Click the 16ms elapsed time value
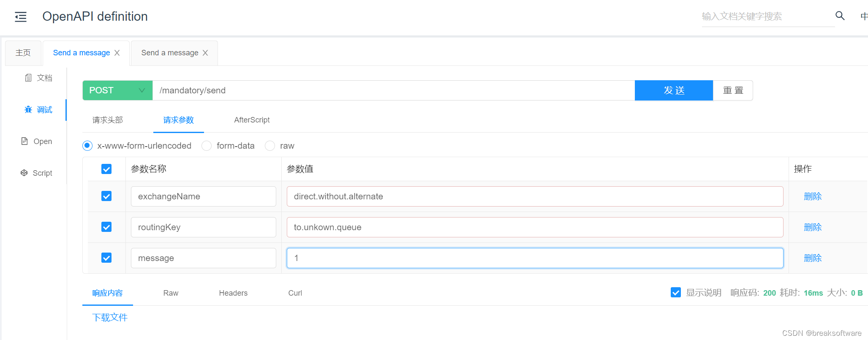Image resolution: width=868 pixels, height=340 pixels. pyautogui.click(x=813, y=293)
